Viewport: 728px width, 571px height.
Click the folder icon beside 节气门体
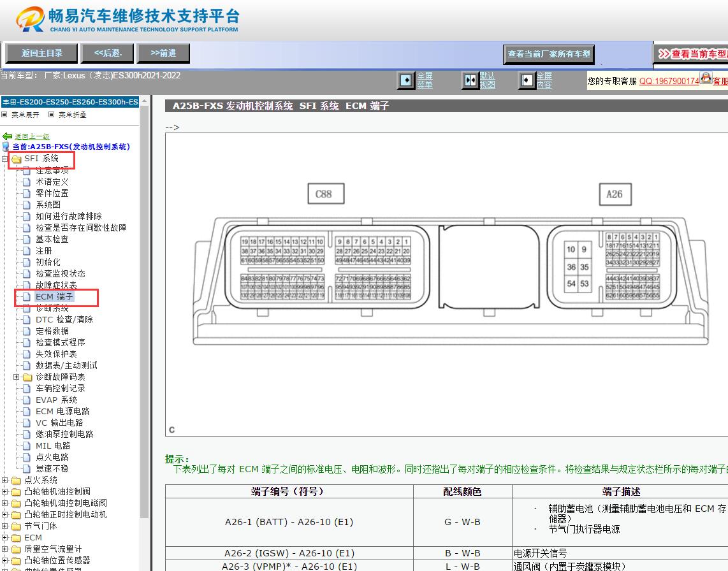coord(16,526)
